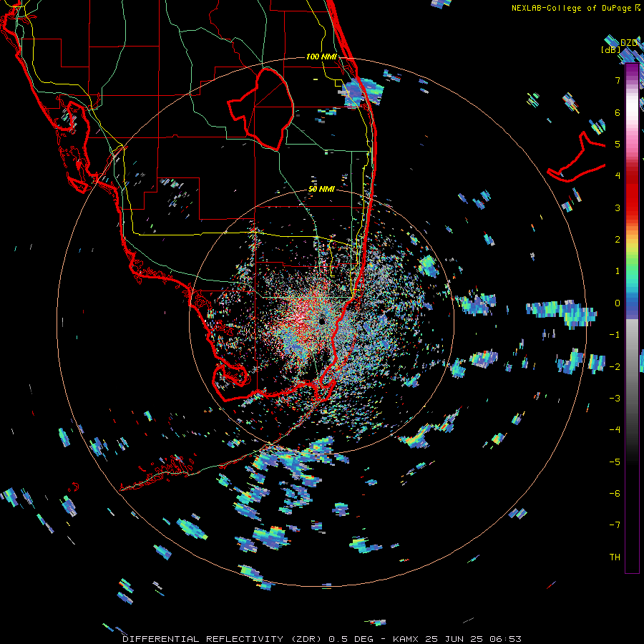This screenshot has height=644, width=644.
Task: Click the TH label on the color scale
Action: pos(615,557)
